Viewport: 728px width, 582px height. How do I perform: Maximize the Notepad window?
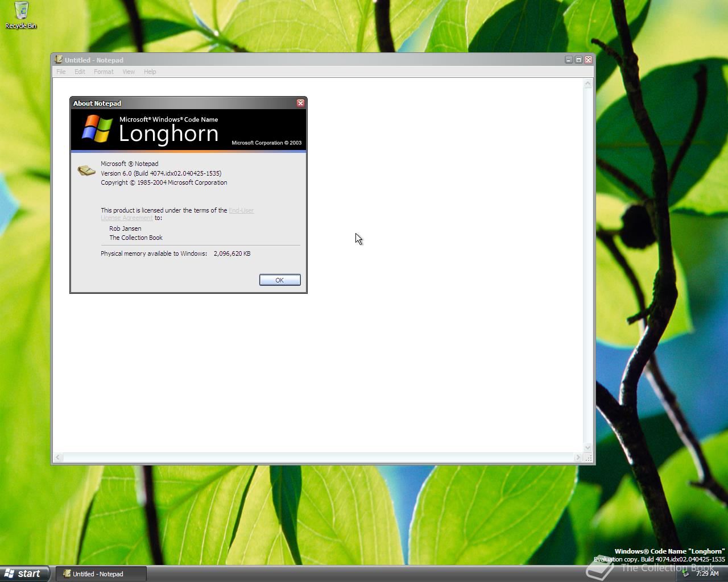click(x=578, y=60)
